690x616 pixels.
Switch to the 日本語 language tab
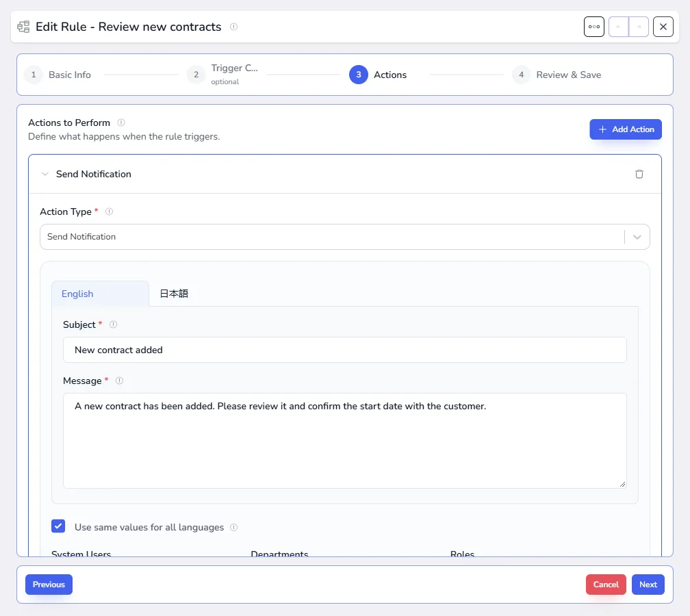coord(174,294)
